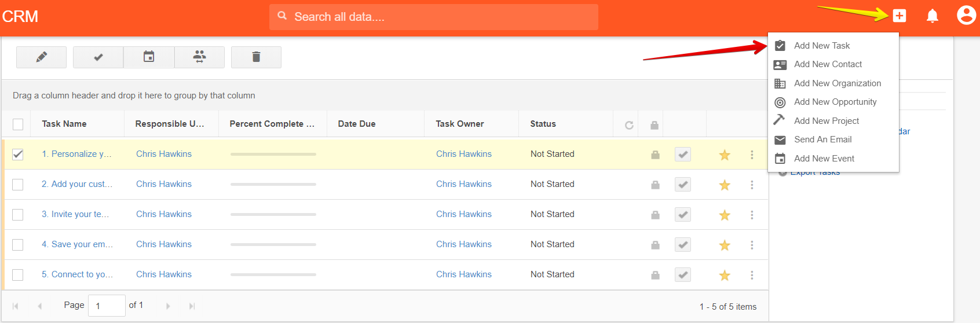Image resolution: width=980 pixels, height=323 pixels.
Task: Click lock icon in Connect to yo row
Action: [x=655, y=275]
